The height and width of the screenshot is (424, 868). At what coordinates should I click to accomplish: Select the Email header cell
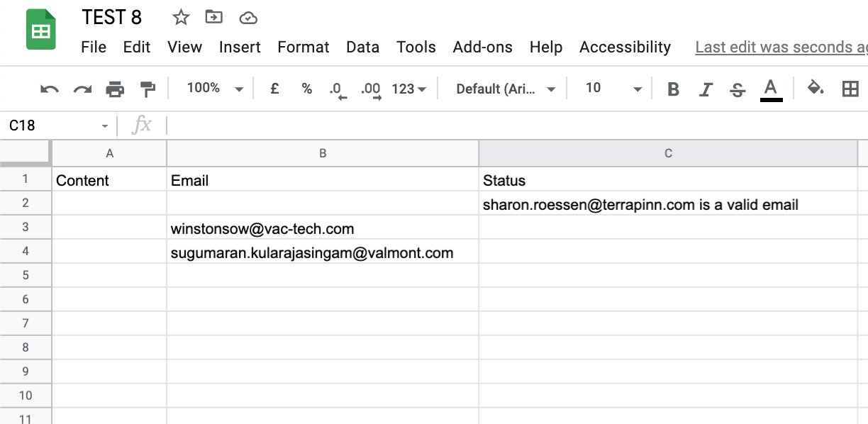point(323,179)
